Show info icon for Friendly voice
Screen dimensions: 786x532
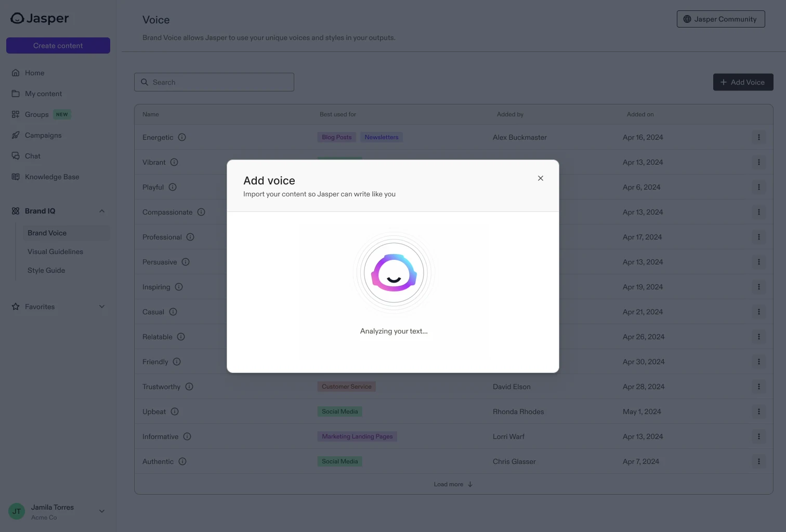[177, 362]
